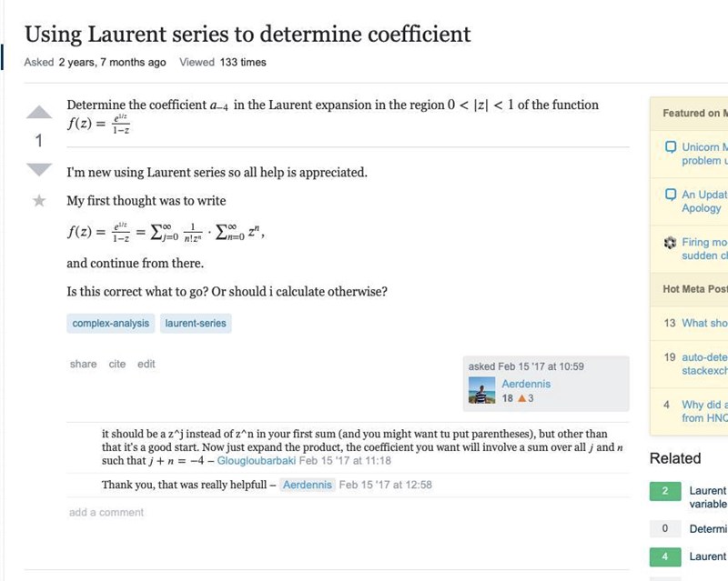Viewport: 728px width, 581px height.
Task: Open related question with score 4
Action: [707, 556]
